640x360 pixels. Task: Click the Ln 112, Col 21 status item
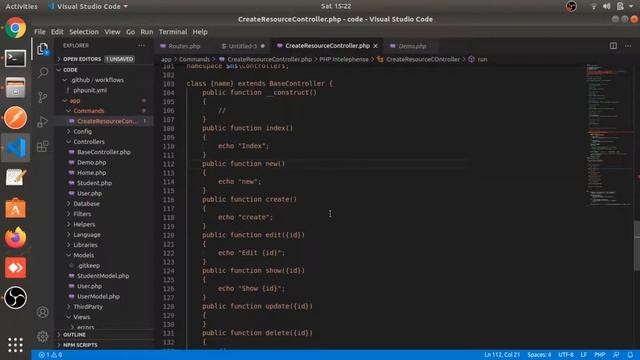point(502,355)
